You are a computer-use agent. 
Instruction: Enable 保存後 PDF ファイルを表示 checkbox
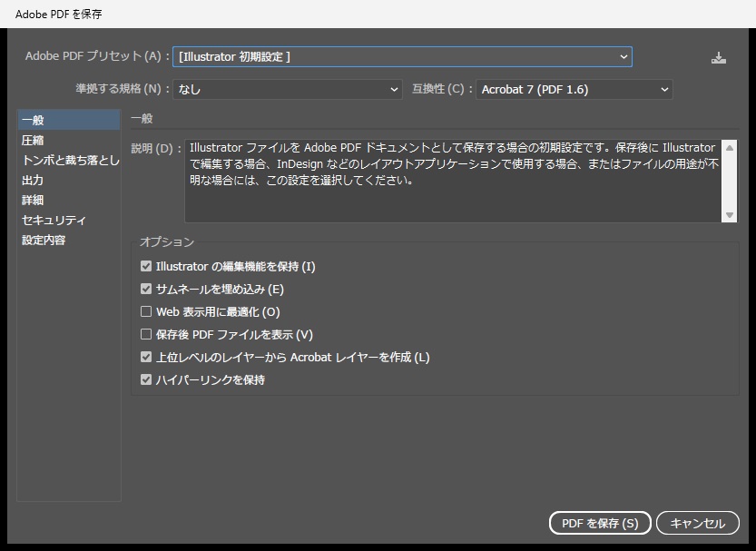coord(145,334)
